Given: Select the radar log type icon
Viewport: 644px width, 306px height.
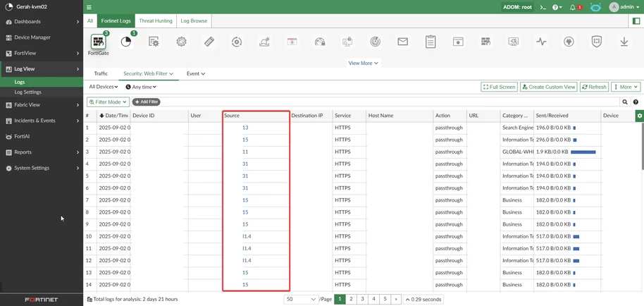Looking at the screenshot, I should (x=375, y=42).
